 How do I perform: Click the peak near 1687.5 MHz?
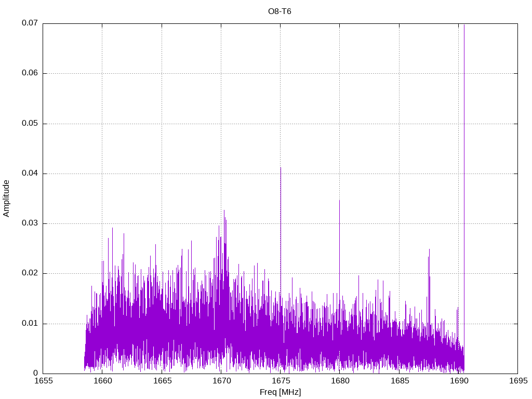(429, 250)
